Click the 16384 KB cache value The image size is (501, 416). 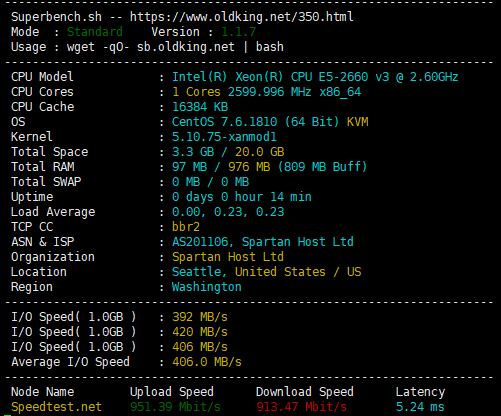(200, 107)
